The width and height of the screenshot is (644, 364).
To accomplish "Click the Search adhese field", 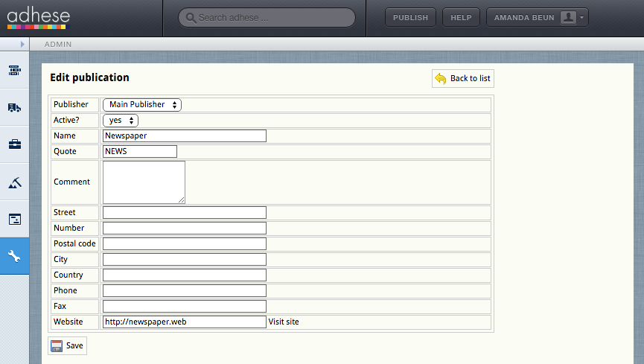I will (x=267, y=17).
